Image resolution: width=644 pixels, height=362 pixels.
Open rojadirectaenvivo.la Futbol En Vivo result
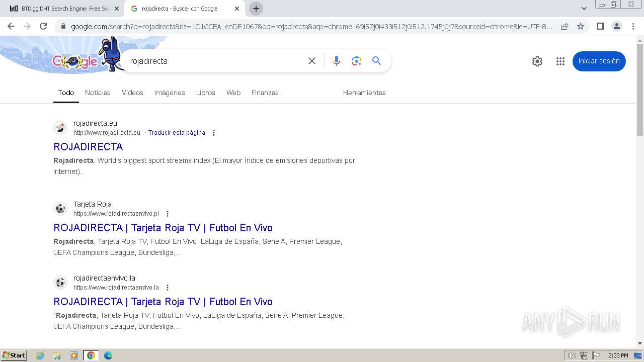click(x=163, y=302)
